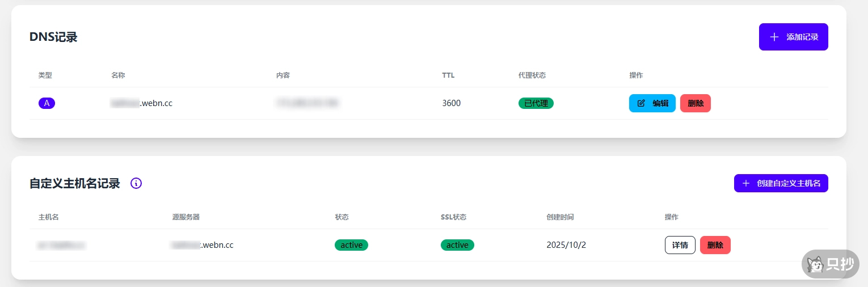Click the plus icon on 添加记录
868x287 pixels.
point(774,37)
